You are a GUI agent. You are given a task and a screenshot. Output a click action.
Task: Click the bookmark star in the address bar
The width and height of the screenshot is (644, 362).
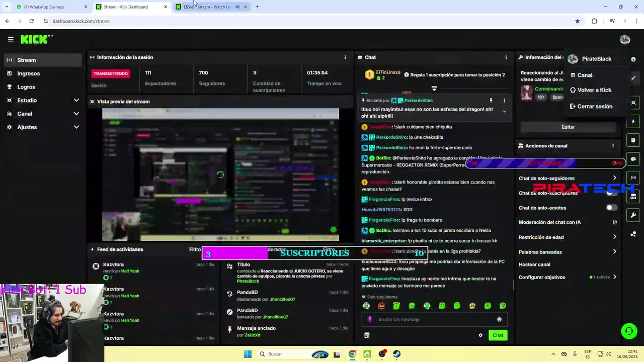(578, 21)
